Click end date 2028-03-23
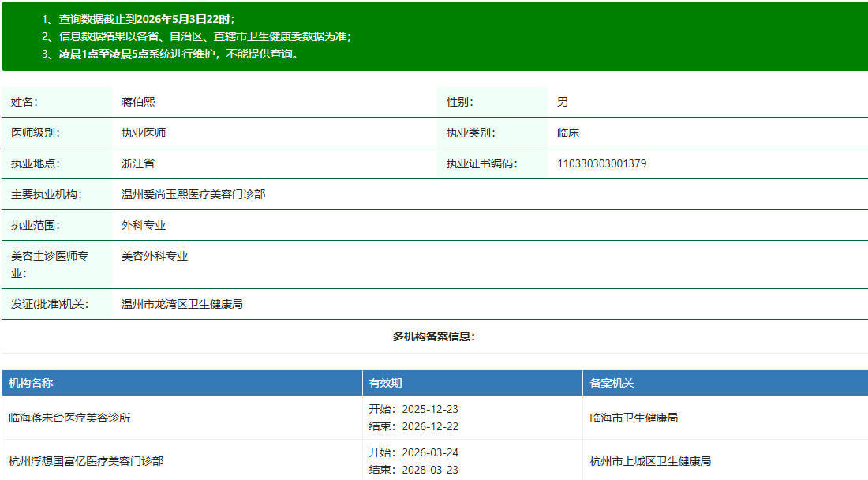868x480 pixels. [430, 470]
